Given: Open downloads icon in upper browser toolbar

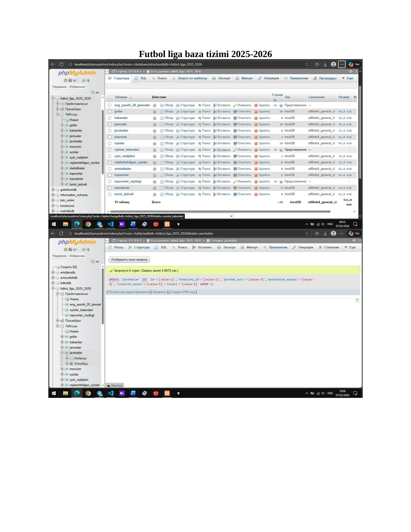Looking at the screenshot, I should point(325,64).
